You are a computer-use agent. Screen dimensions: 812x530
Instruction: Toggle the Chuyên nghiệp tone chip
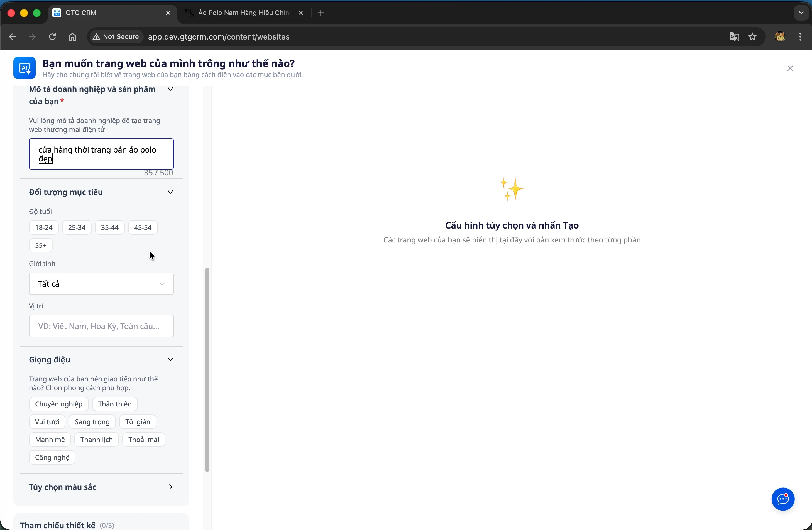58,404
